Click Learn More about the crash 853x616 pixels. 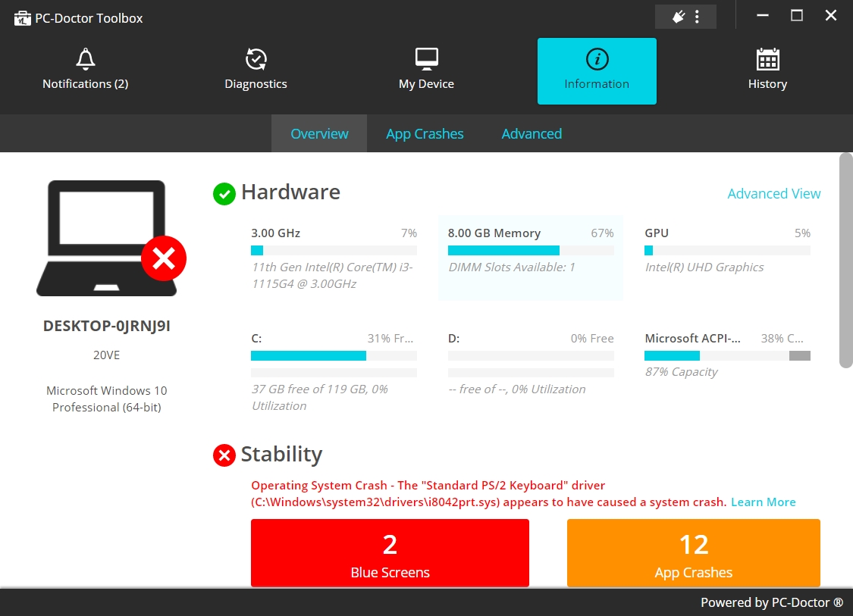pyautogui.click(x=764, y=502)
